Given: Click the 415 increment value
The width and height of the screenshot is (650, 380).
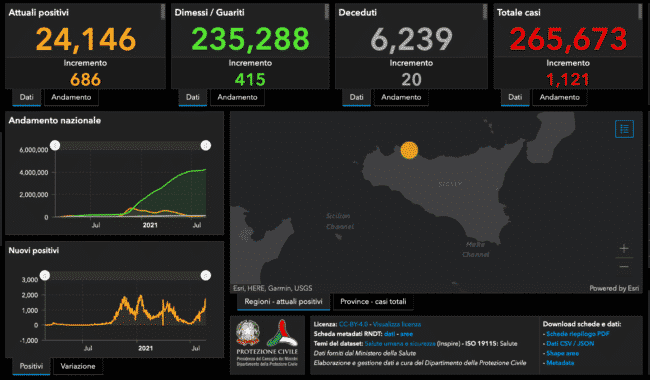Looking at the screenshot, I should (x=250, y=80).
